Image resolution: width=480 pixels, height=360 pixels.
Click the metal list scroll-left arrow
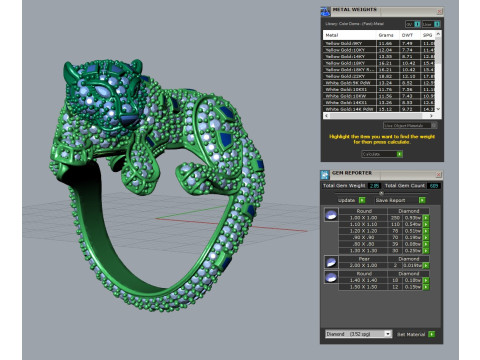(x=326, y=116)
